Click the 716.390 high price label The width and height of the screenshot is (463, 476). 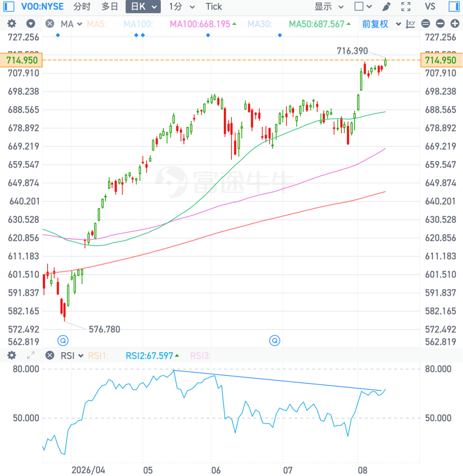352,51
